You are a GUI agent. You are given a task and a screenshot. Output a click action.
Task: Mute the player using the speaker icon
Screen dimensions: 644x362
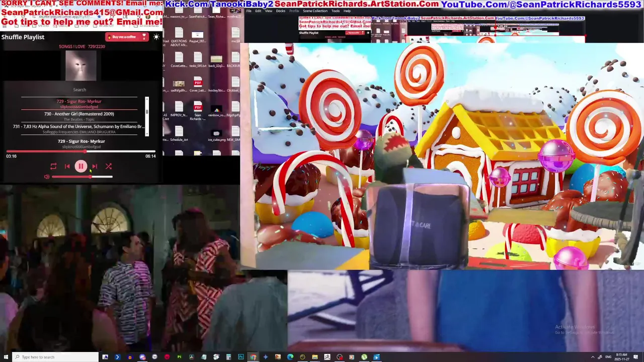point(47,177)
